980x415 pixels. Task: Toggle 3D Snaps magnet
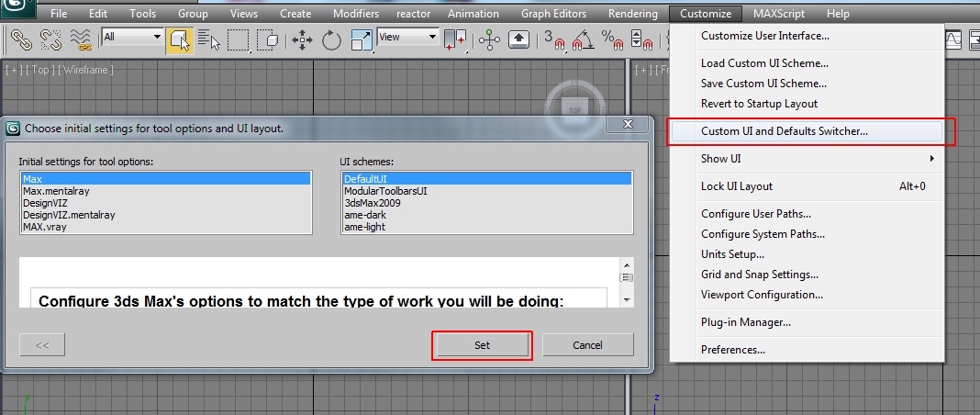[553, 40]
